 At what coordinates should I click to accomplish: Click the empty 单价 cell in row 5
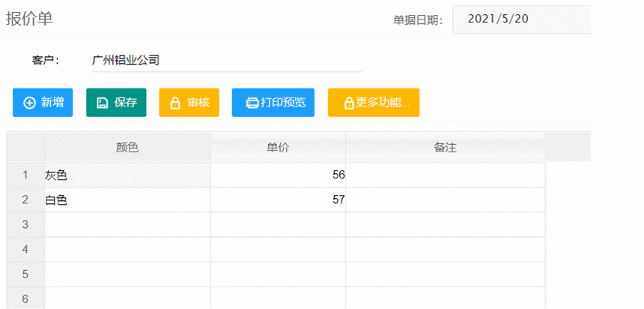(x=278, y=274)
